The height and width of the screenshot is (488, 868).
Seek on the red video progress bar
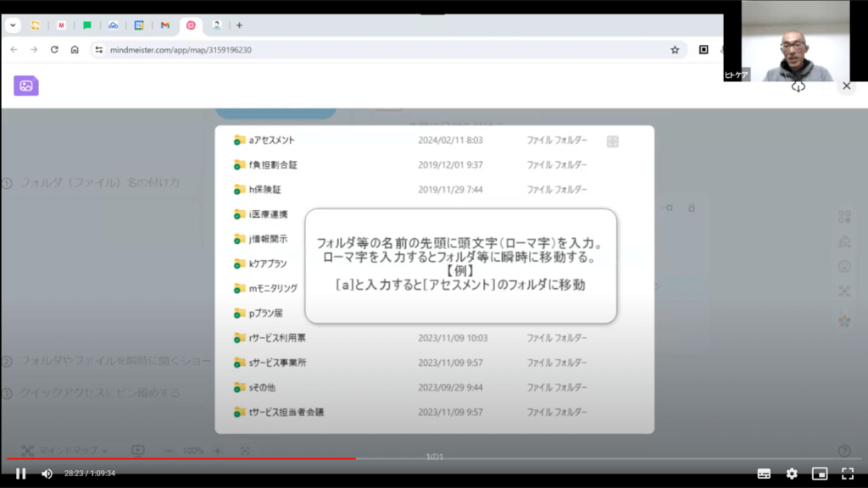(x=254, y=458)
